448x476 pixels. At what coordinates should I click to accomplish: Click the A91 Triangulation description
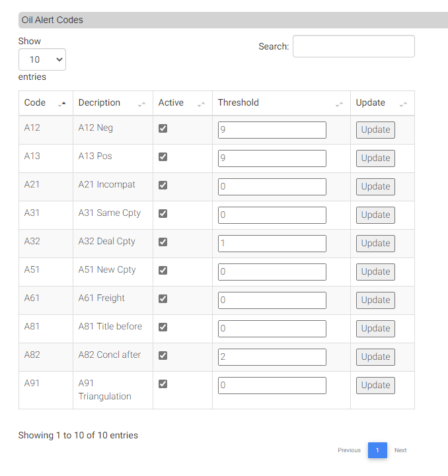[x=104, y=390]
